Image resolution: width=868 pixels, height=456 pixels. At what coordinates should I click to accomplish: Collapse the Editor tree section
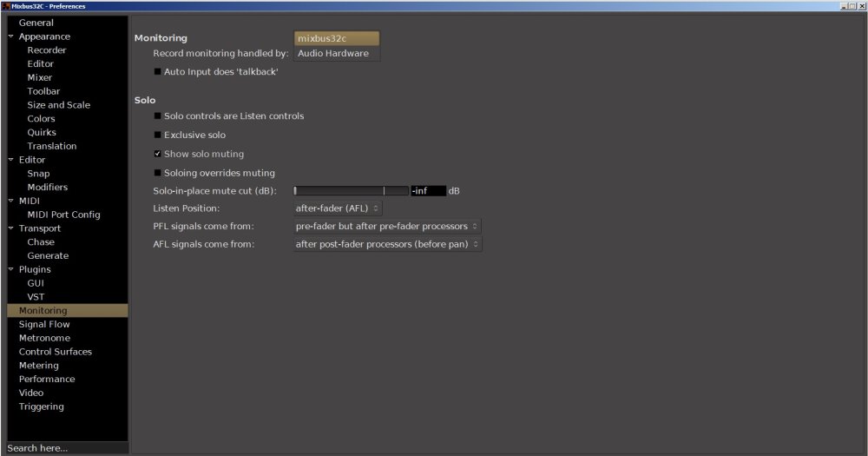pyautogui.click(x=10, y=160)
